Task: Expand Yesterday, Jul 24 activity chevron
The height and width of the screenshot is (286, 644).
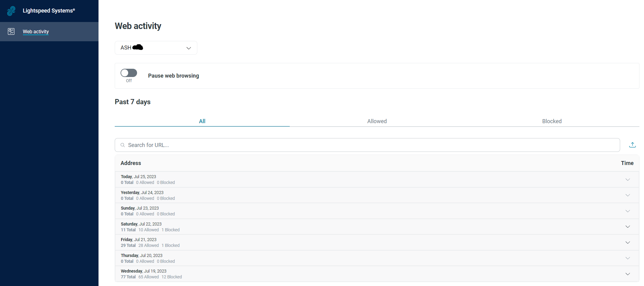Action: (627, 195)
